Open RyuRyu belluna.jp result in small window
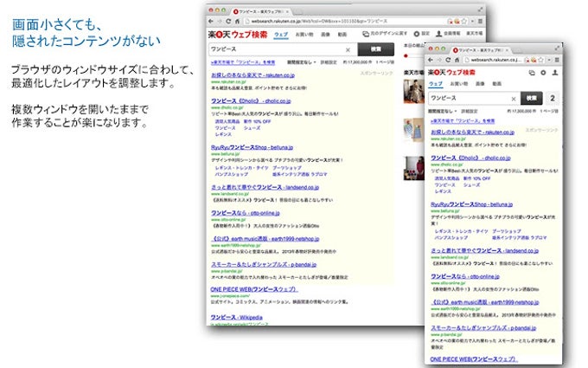 pyautogui.click(x=472, y=204)
